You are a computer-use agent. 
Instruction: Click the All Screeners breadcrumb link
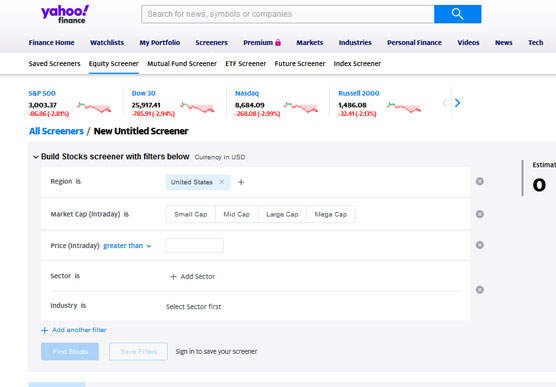56,131
